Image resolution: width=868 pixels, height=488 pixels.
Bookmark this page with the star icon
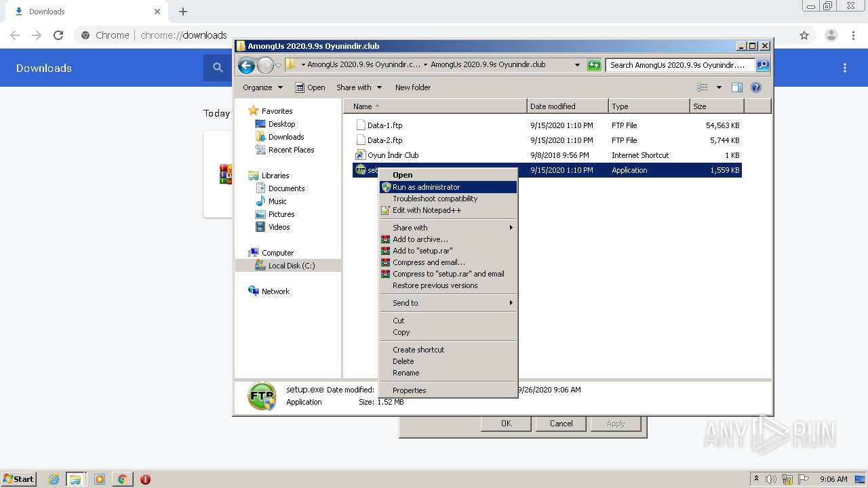tap(804, 35)
